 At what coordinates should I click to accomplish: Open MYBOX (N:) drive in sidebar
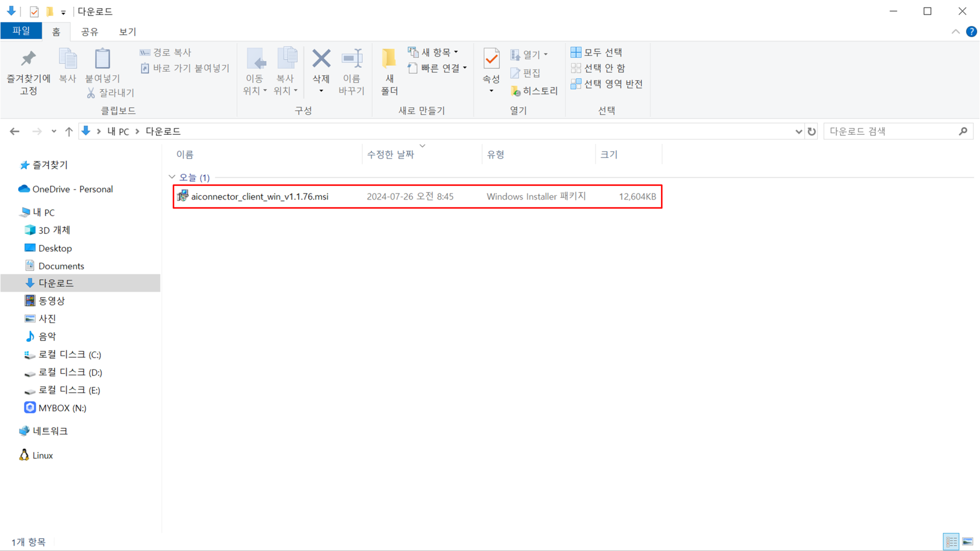point(62,408)
